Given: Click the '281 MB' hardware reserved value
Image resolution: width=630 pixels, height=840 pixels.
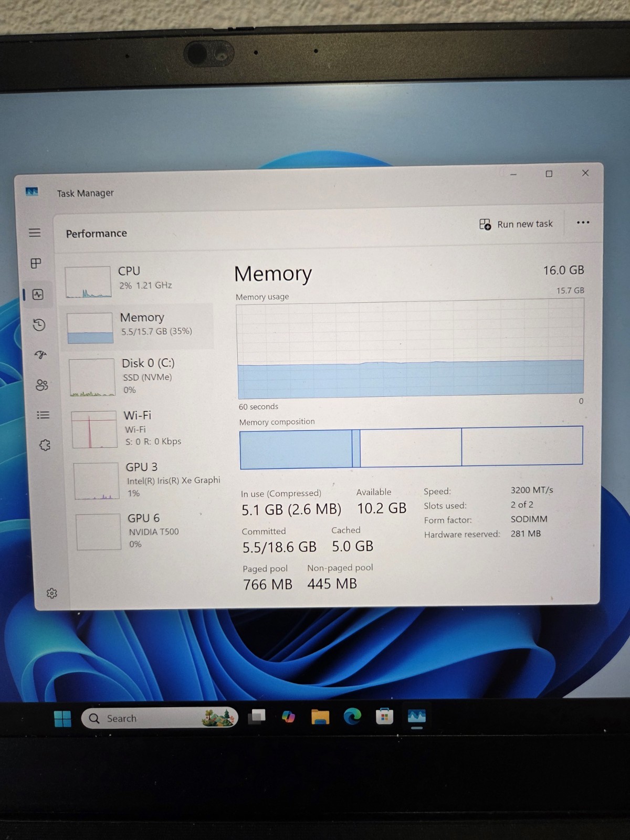Looking at the screenshot, I should click(526, 533).
